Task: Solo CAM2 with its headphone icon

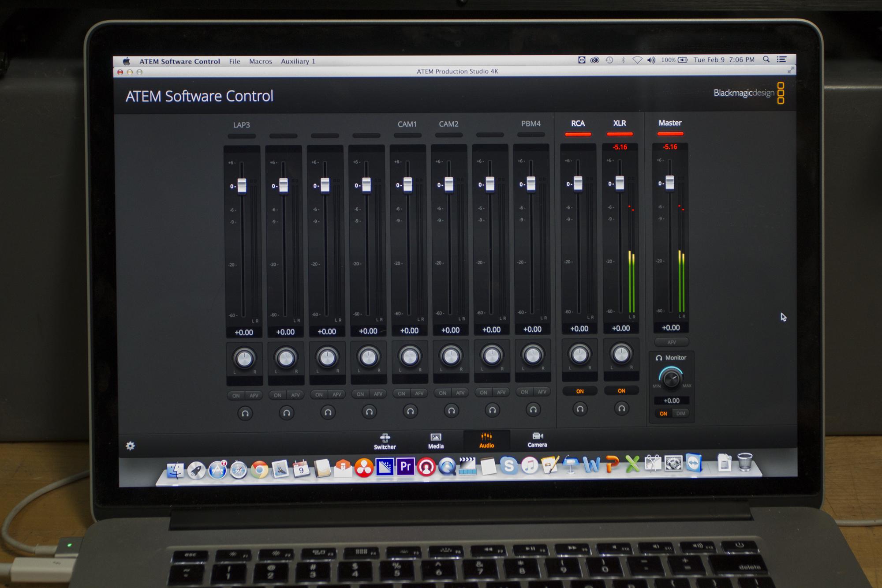Action: point(451,411)
